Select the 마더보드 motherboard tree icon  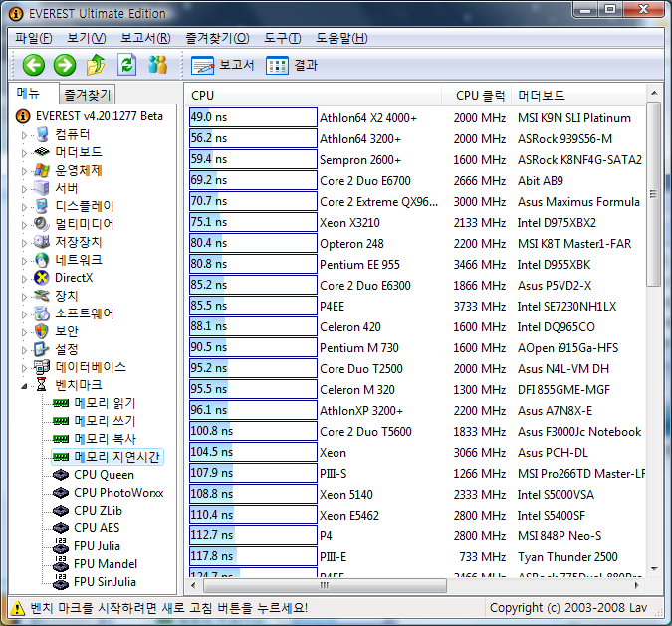click(42, 152)
